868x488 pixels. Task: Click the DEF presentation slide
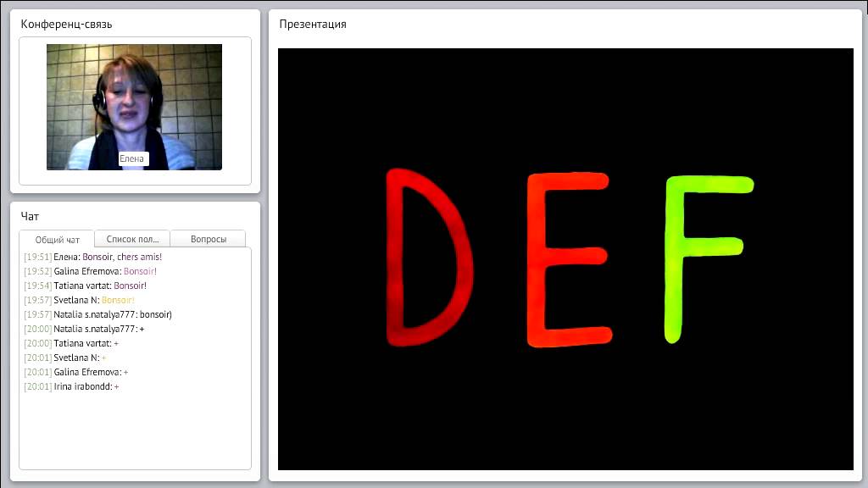(565, 259)
